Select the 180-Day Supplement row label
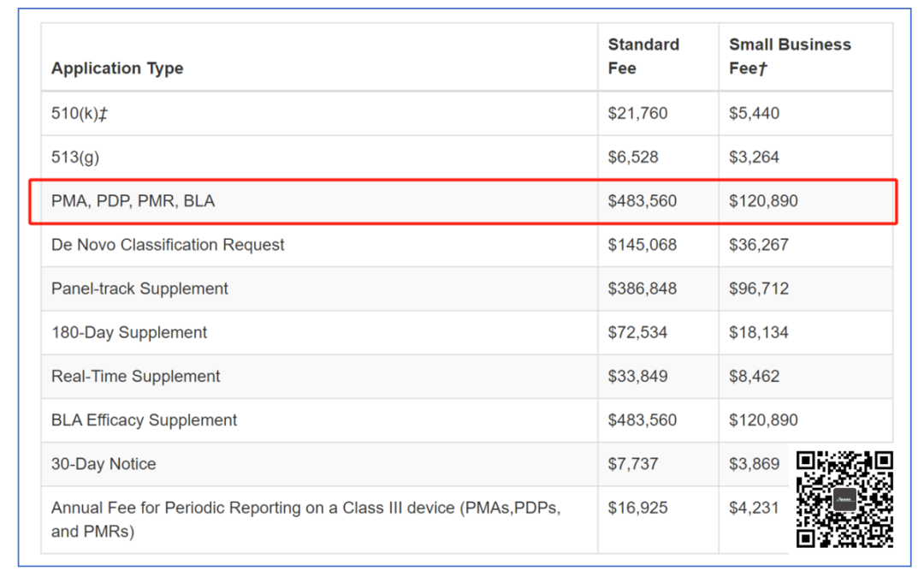Image resolution: width=924 pixels, height=577 pixels. coord(129,332)
